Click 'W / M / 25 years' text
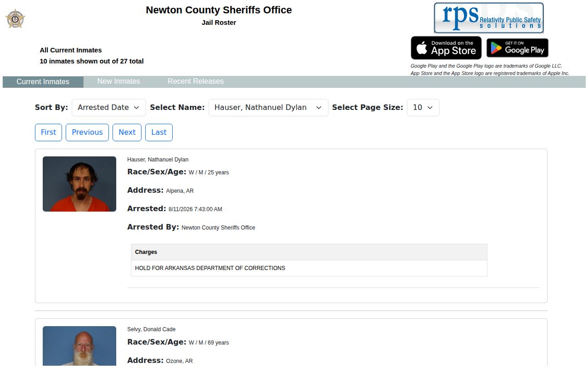588x368 pixels. coord(209,172)
